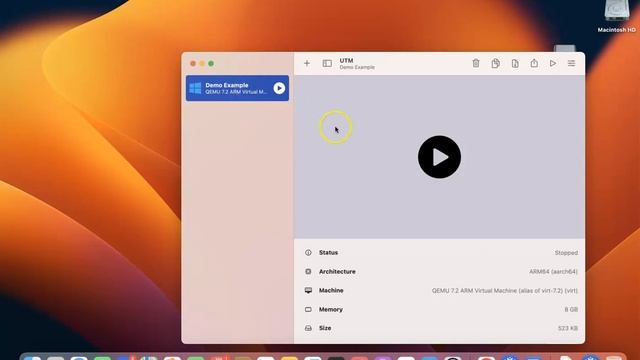Click the plus icon to create VM
Viewport: 640px width, 360px height.
(x=307, y=63)
